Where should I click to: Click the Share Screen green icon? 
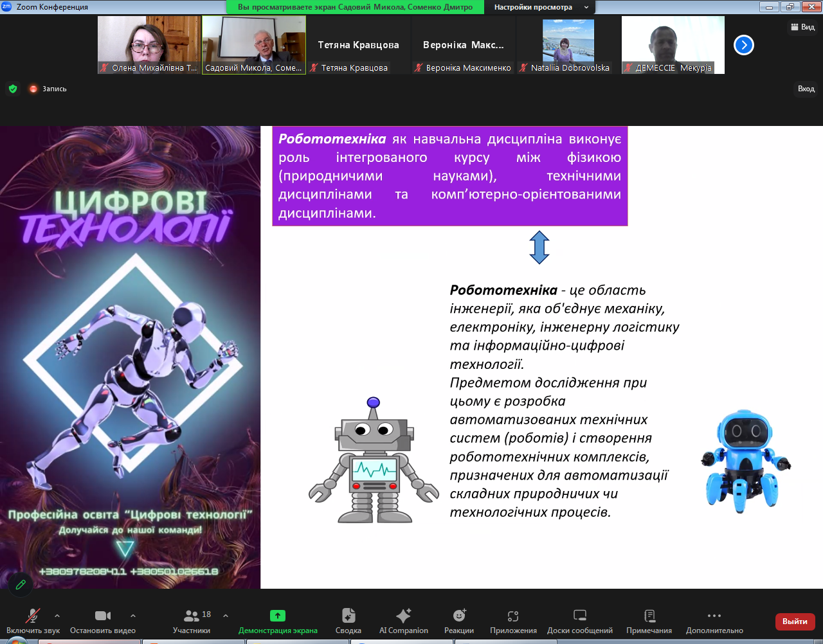pyautogui.click(x=278, y=616)
